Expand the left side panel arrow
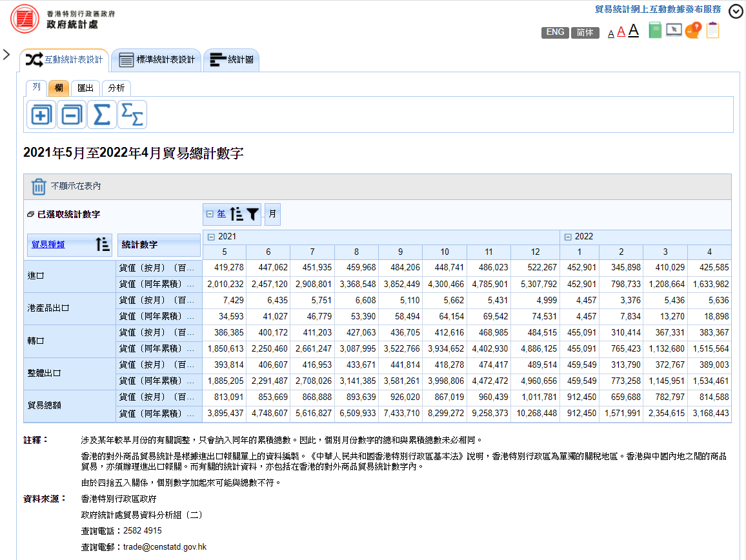746x560 pixels. [x=6, y=55]
